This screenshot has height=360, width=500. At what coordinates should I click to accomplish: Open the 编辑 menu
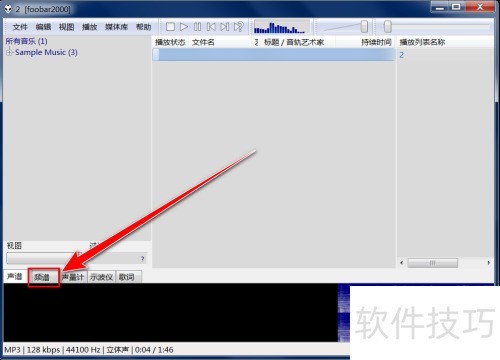tap(43, 27)
